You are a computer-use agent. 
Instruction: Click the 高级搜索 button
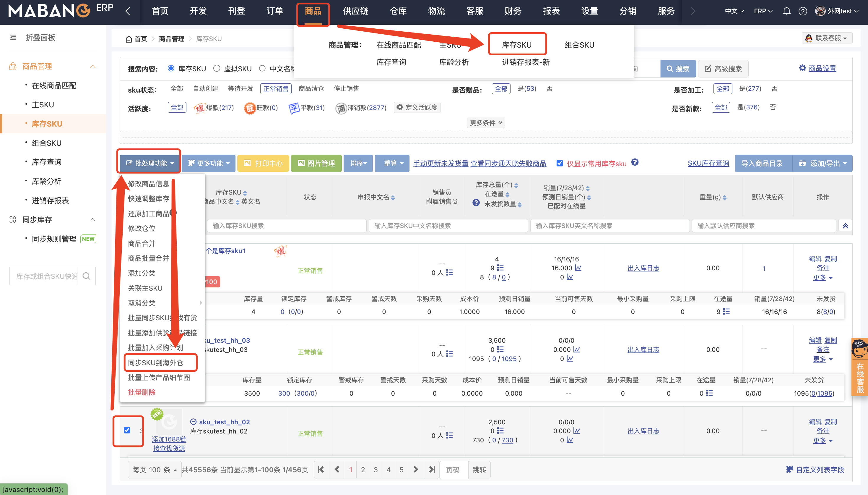click(723, 68)
